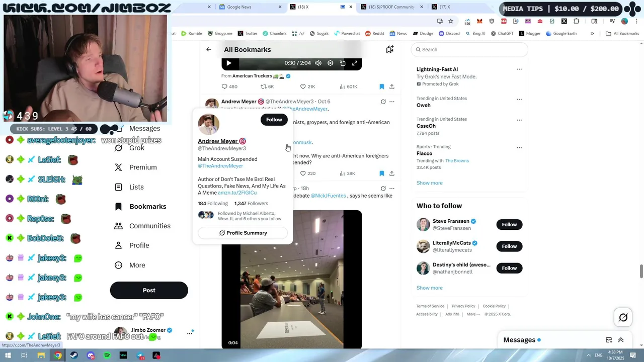644x362 pixels.
Task: Open video settings gear icon
Action: pos(330,63)
